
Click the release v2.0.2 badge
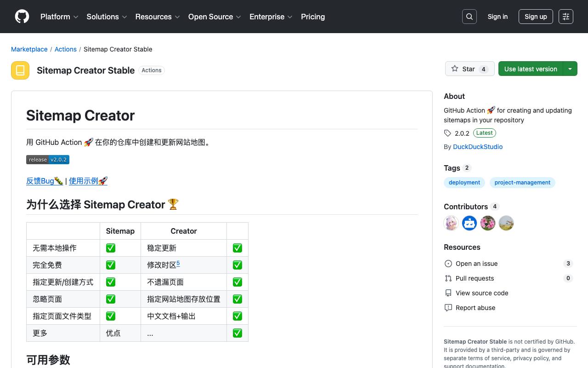click(48, 160)
